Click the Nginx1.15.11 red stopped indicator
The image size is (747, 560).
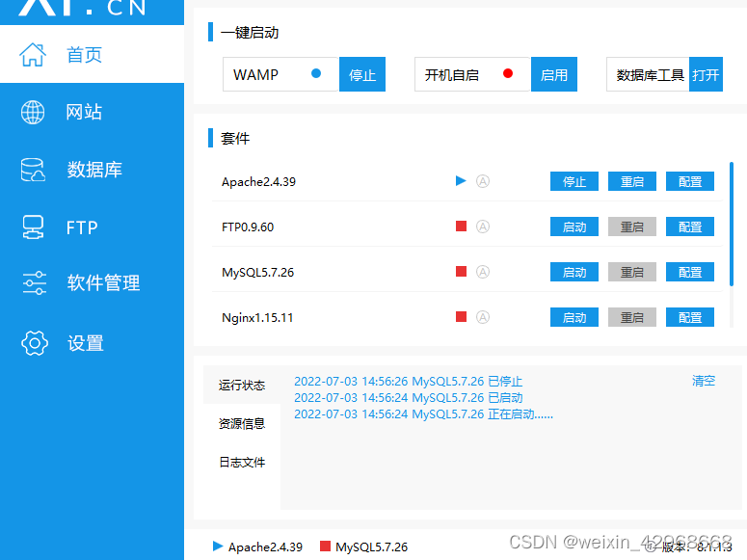[x=461, y=316]
